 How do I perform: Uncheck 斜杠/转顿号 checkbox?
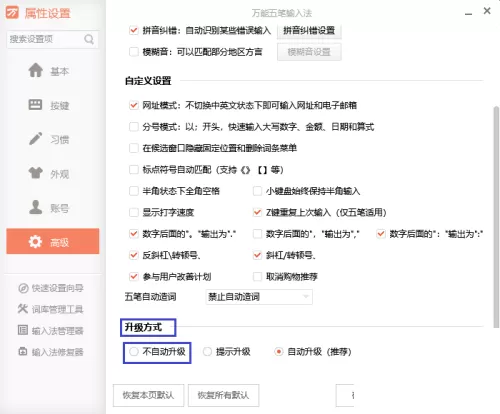(257, 255)
